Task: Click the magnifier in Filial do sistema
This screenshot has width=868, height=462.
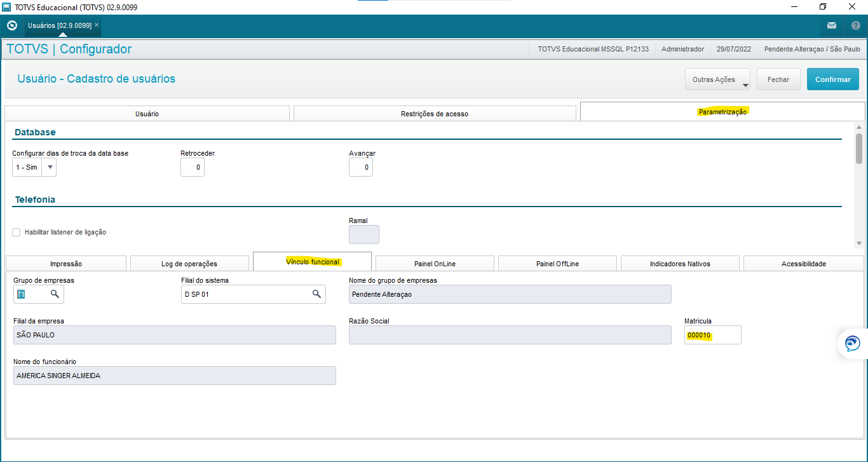Action: point(316,294)
